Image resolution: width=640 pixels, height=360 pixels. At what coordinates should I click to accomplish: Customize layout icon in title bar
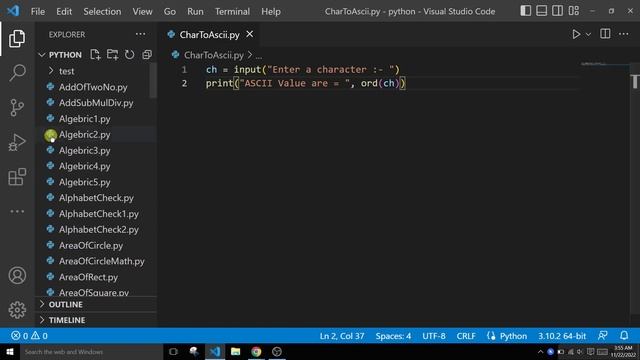click(573, 11)
